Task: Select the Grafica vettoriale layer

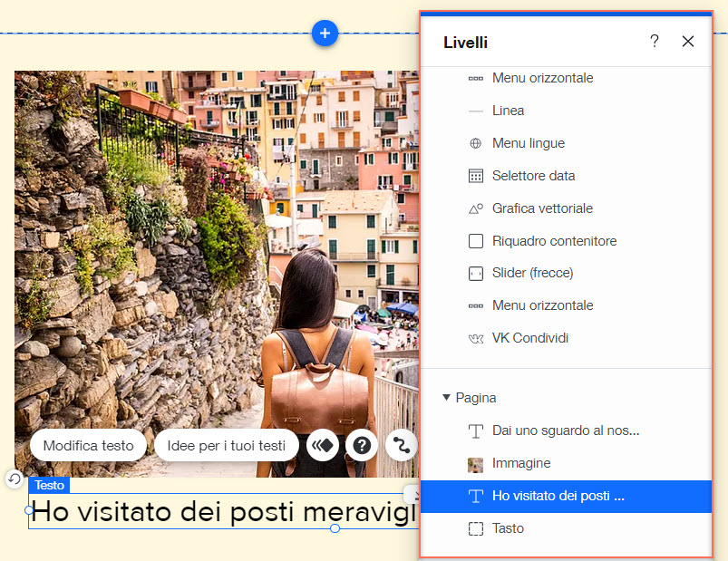Action: pyautogui.click(x=566, y=208)
